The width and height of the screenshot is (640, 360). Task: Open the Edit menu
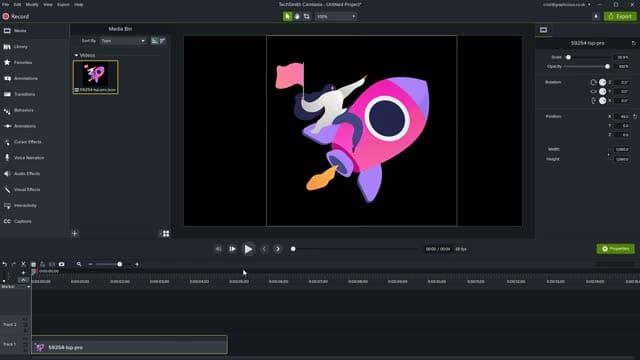click(x=18, y=4)
